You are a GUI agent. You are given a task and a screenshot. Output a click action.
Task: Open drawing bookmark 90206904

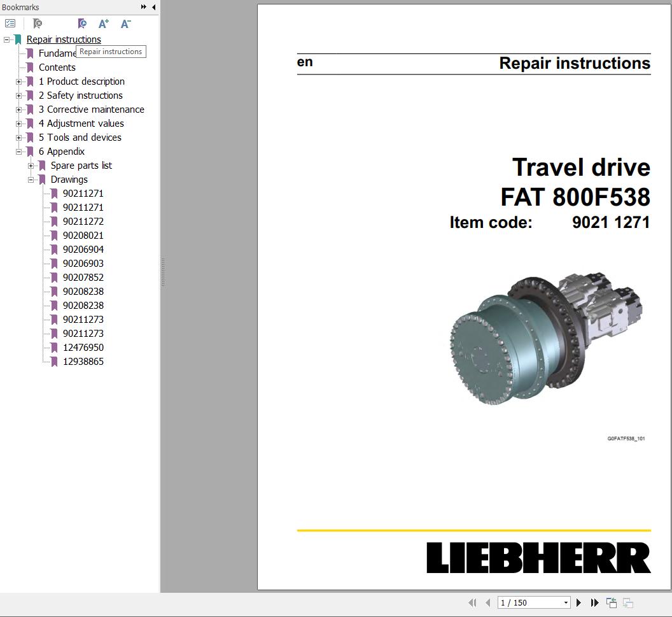coord(83,250)
